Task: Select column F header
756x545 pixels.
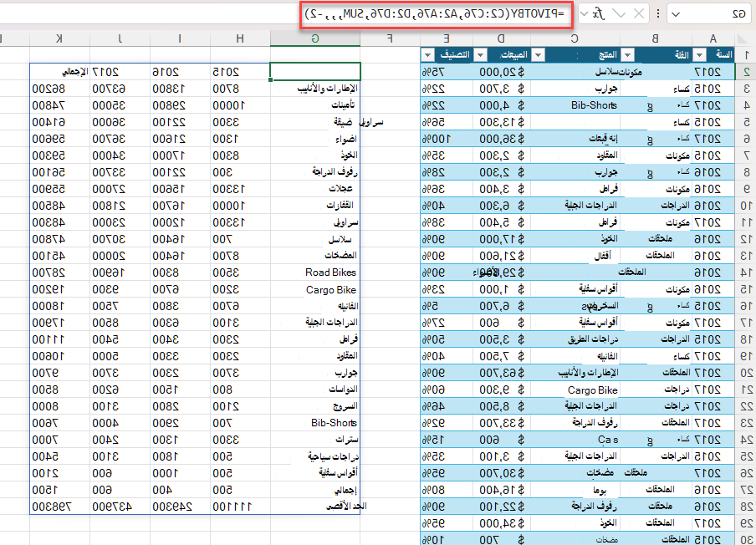Action: [x=390, y=39]
